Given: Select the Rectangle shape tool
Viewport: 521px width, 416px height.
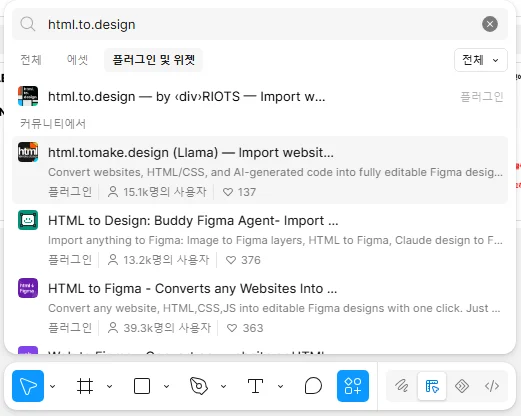Looking at the screenshot, I should pos(142,386).
